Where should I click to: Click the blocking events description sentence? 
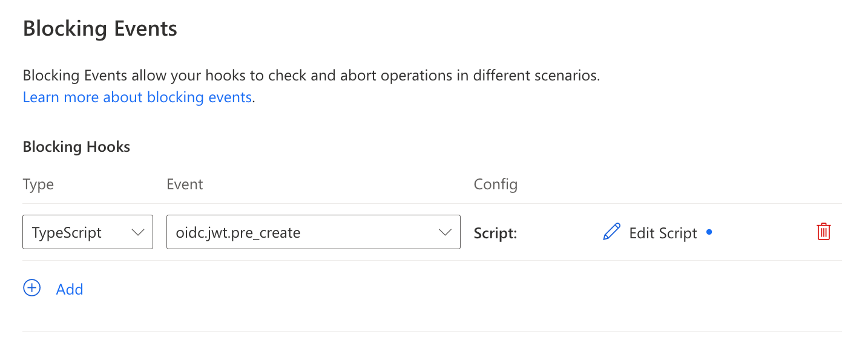coord(311,76)
